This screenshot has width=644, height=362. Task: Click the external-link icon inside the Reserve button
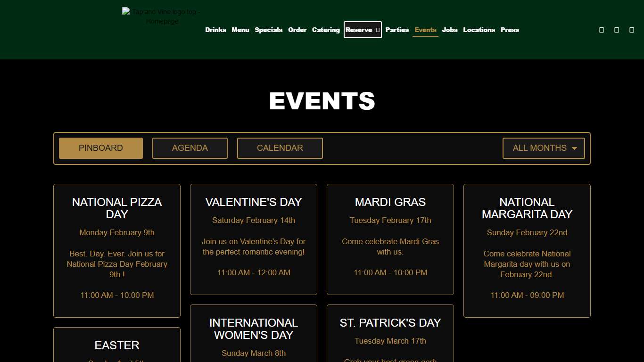tap(377, 30)
